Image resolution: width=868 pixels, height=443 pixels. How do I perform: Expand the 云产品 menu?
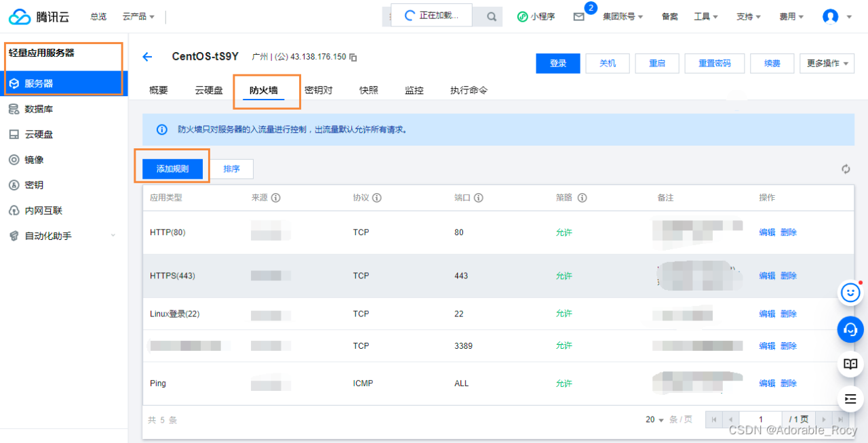pos(138,17)
